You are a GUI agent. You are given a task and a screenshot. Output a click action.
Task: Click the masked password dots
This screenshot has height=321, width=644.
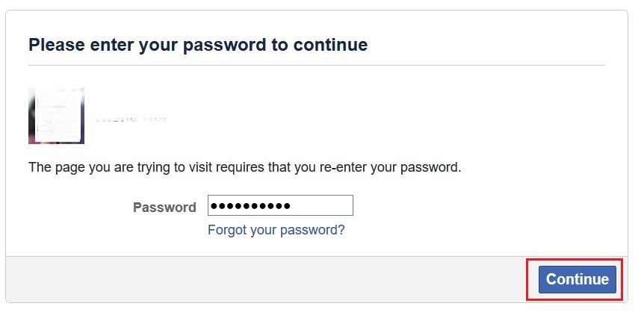pyautogui.click(x=252, y=205)
